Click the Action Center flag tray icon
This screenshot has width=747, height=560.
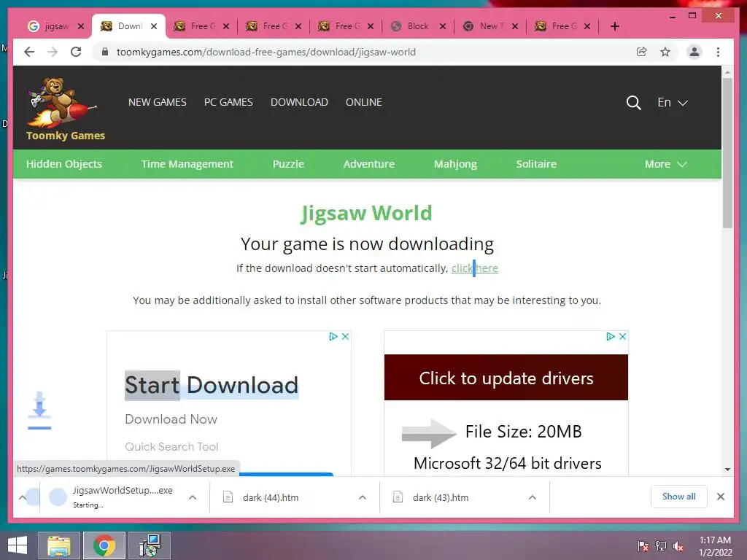pyautogui.click(x=643, y=546)
